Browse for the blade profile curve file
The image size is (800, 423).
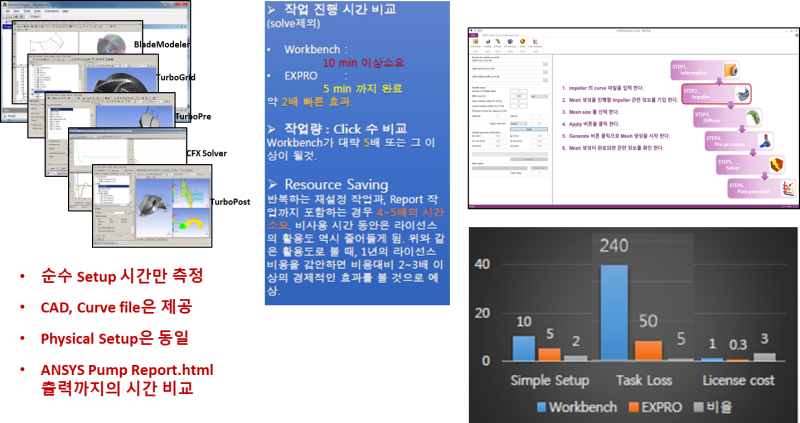tap(545, 80)
